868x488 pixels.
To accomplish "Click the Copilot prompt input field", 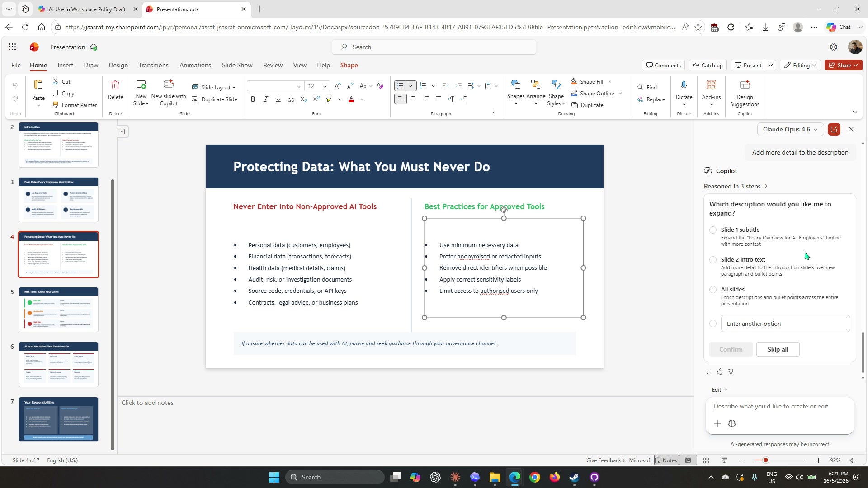I will [779, 407].
